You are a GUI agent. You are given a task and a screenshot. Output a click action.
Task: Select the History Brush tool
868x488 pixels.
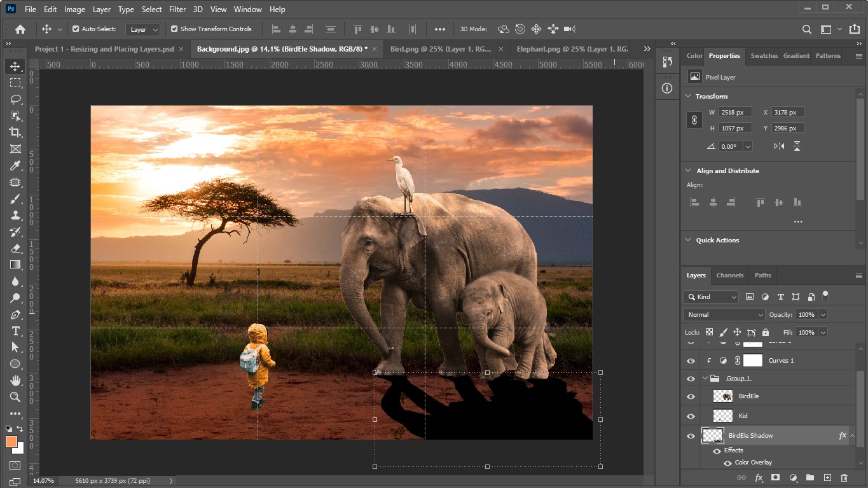[15, 232]
